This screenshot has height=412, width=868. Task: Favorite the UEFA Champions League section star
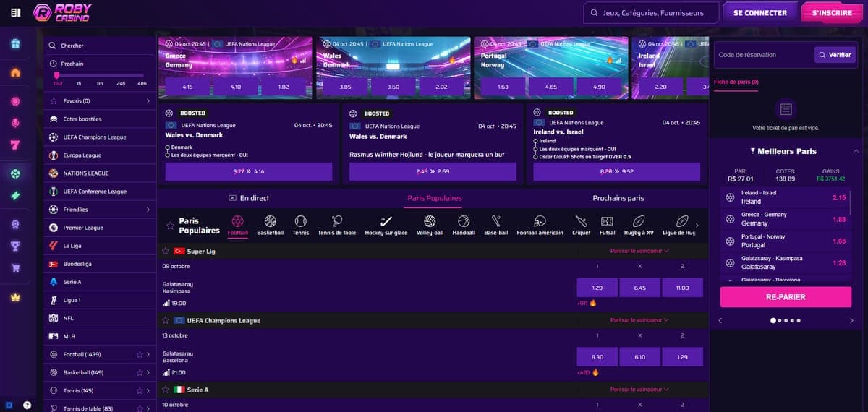165,320
